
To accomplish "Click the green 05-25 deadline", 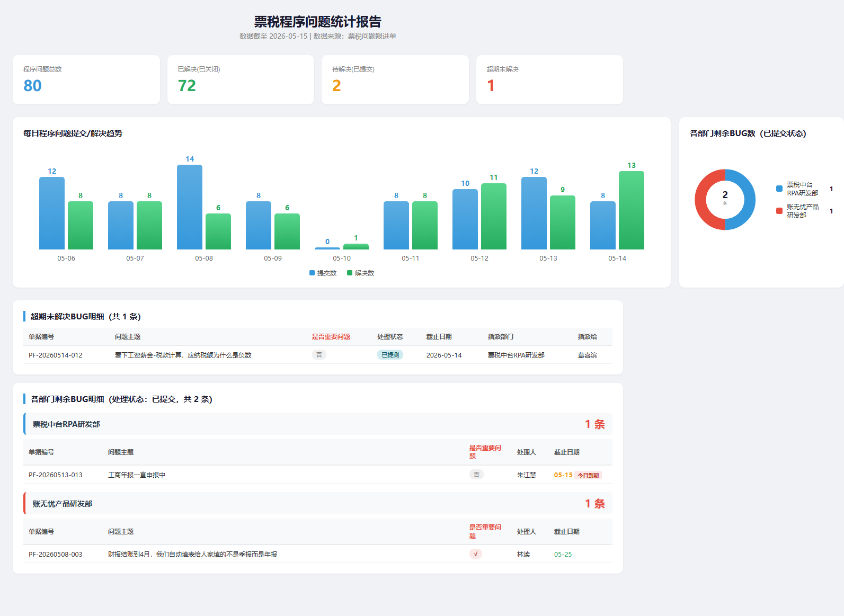I will pos(563,555).
